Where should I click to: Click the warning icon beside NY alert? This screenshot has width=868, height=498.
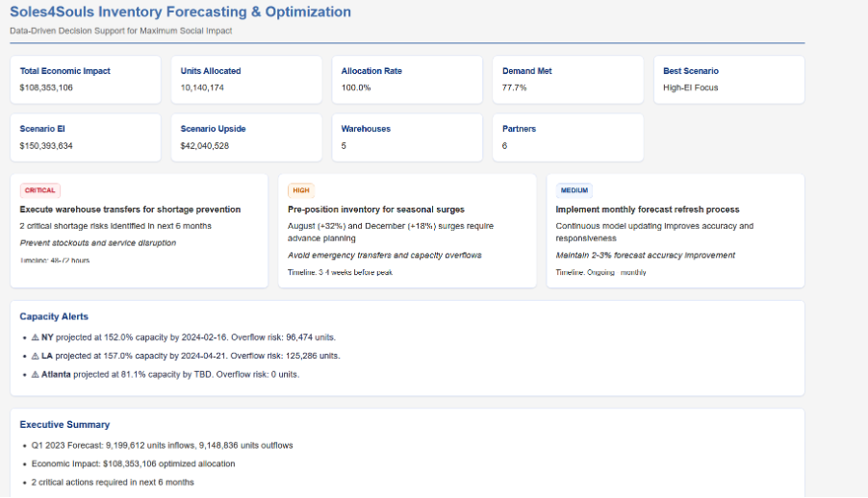coord(36,337)
